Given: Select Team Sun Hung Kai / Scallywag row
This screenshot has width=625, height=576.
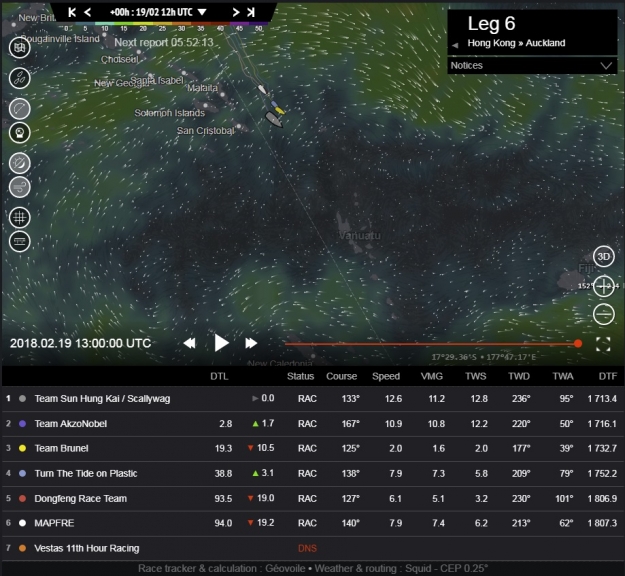Looking at the screenshot, I should [x=312, y=399].
